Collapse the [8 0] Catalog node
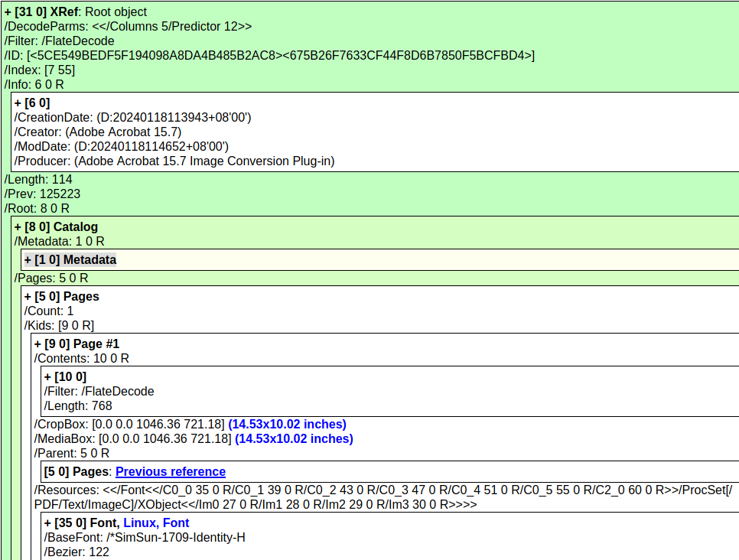Viewport: 739px width, 560px height. tap(18, 227)
